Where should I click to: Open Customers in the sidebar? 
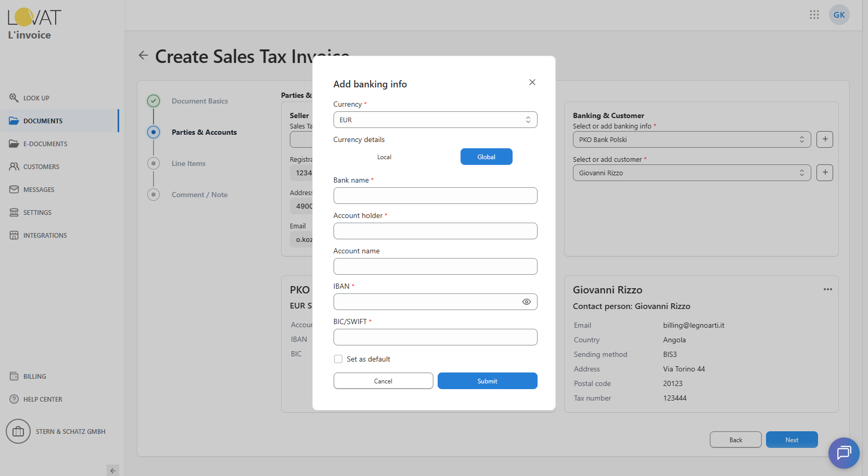(x=41, y=166)
